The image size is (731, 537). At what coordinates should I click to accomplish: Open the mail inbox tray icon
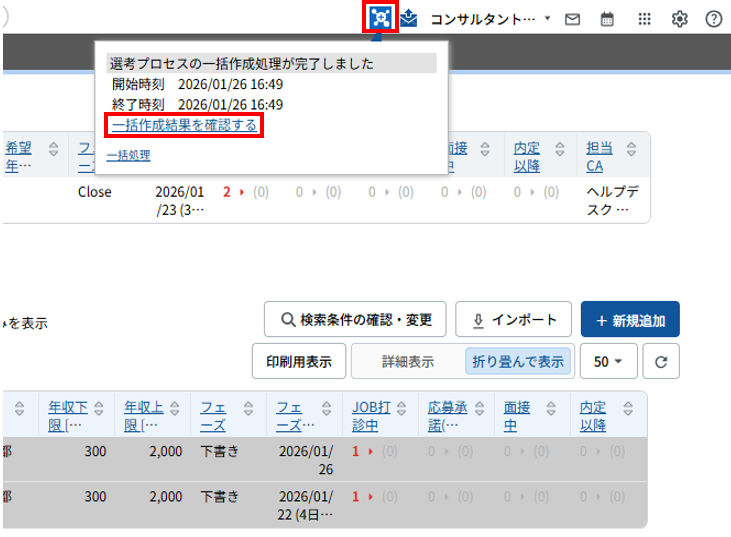pos(409,18)
